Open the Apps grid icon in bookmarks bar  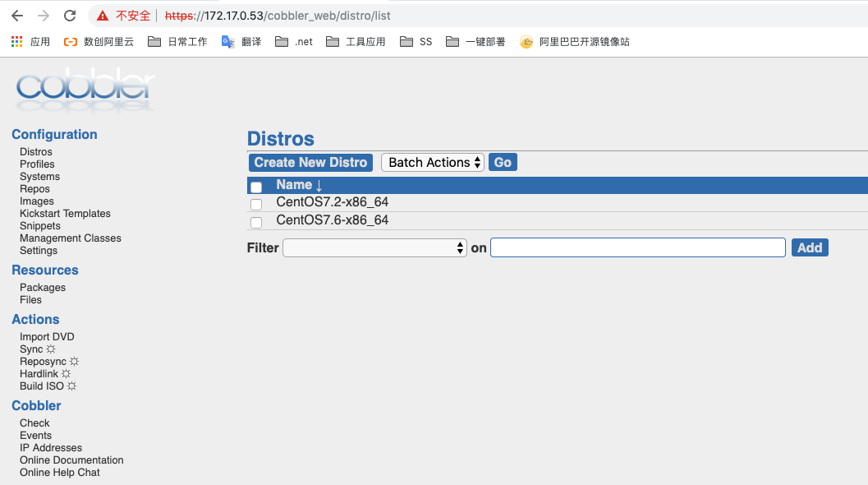(x=17, y=41)
